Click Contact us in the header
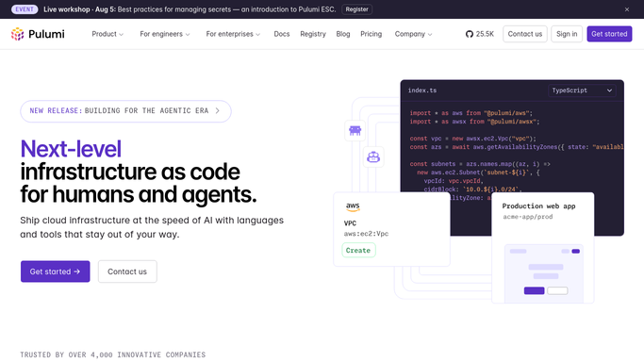This screenshot has height=362, width=644. [525, 34]
